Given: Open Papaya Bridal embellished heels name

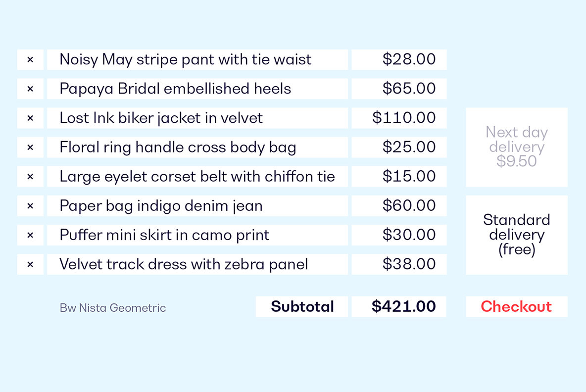Looking at the screenshot, I should point(197,89).
